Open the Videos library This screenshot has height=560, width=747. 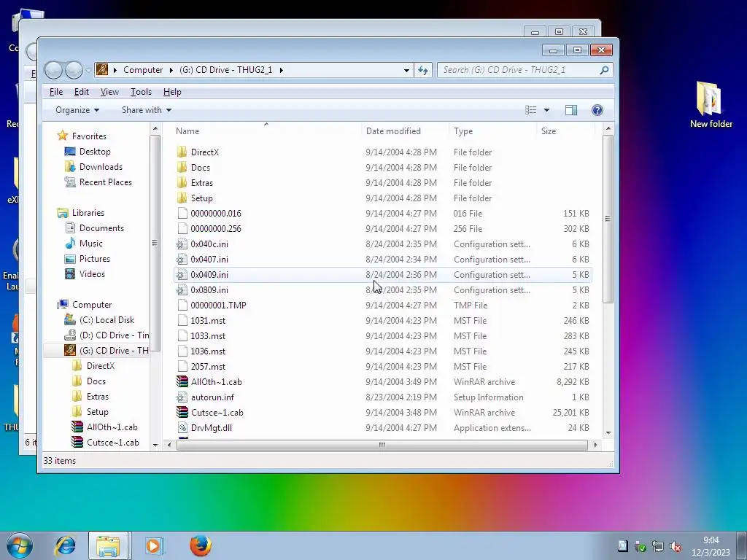tap(92, 274)
